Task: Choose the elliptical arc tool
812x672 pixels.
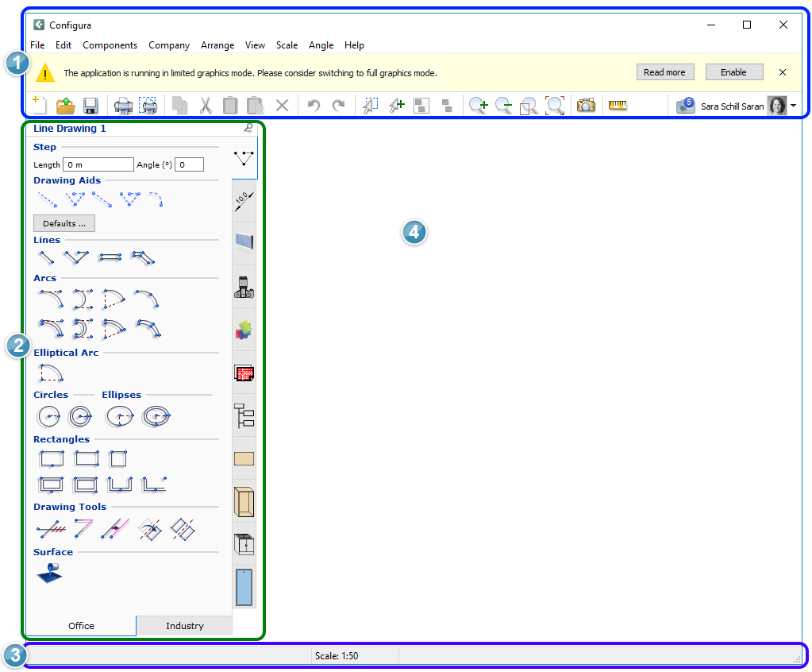Action: click(51, 372)
